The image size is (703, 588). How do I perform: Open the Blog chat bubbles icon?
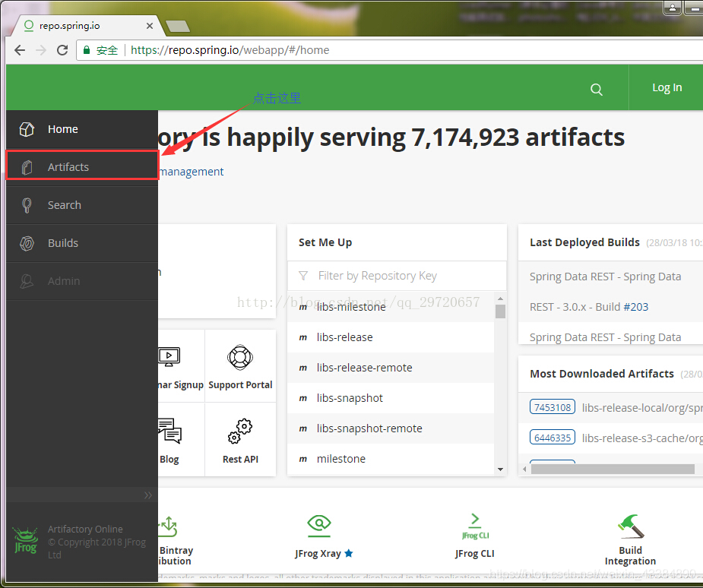(169, 432)
